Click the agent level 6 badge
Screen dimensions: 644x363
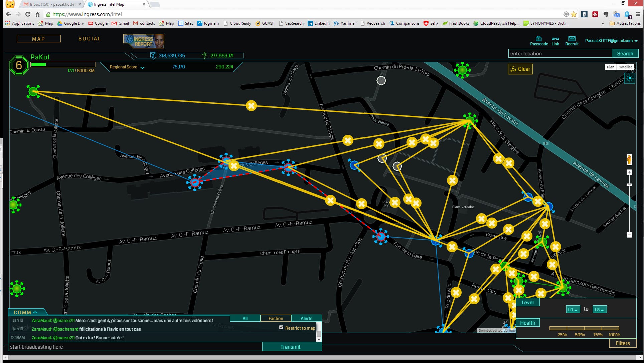19,65
